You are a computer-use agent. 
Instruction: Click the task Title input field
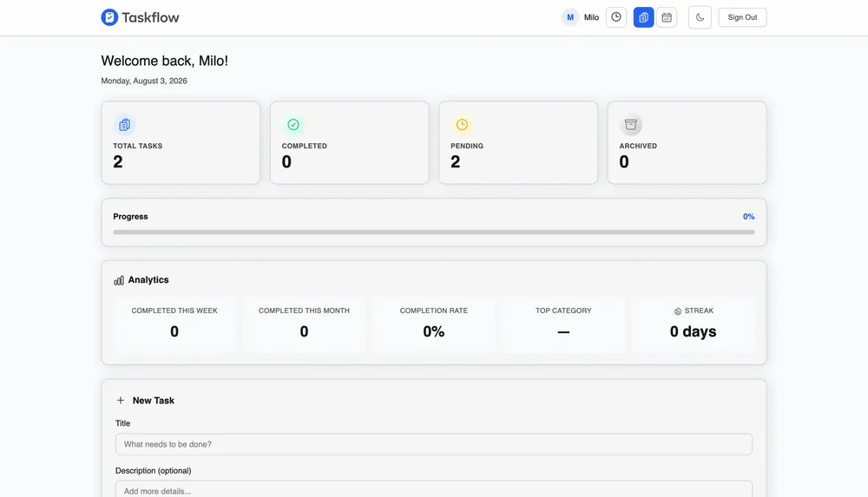point(433,444)
